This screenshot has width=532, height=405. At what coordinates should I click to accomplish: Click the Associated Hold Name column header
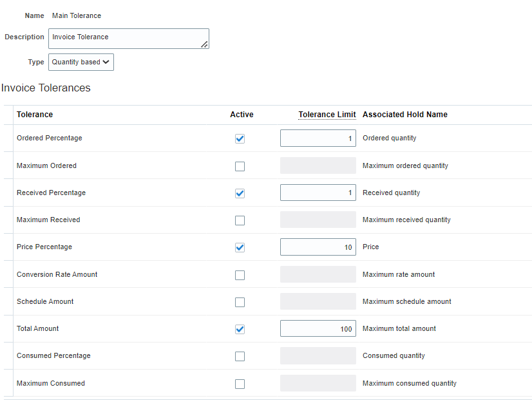pyautogui.click(x=404, y=115)
